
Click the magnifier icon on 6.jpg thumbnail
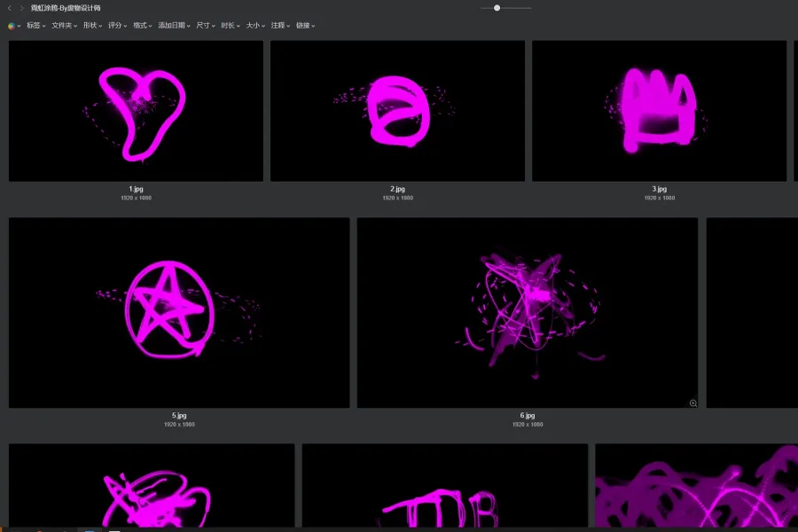[693, 403]
